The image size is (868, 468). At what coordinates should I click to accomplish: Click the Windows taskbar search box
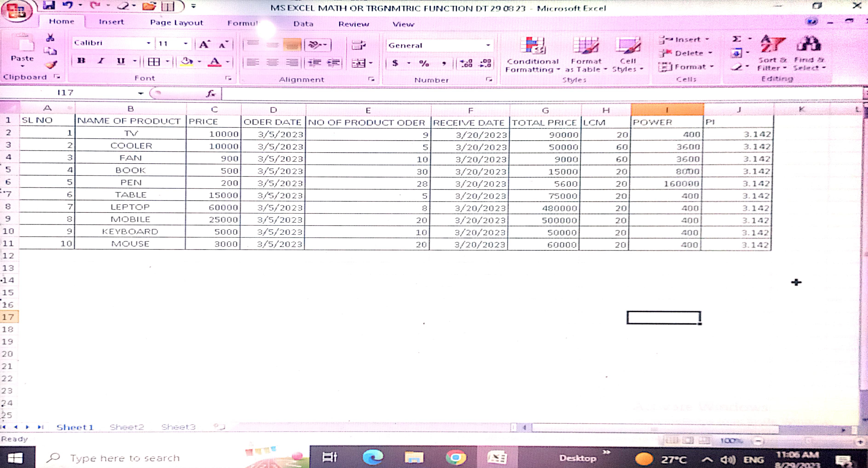(125, 458)
